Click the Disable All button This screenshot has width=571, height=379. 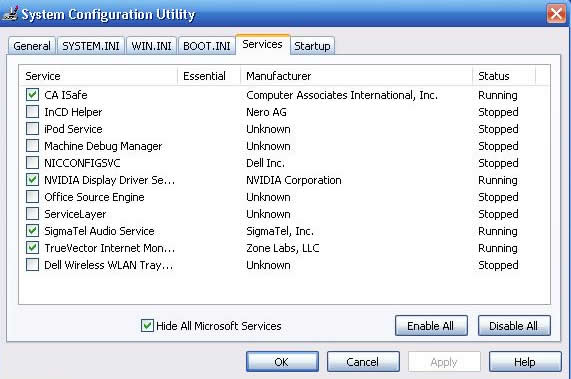[x=514, y=325]
